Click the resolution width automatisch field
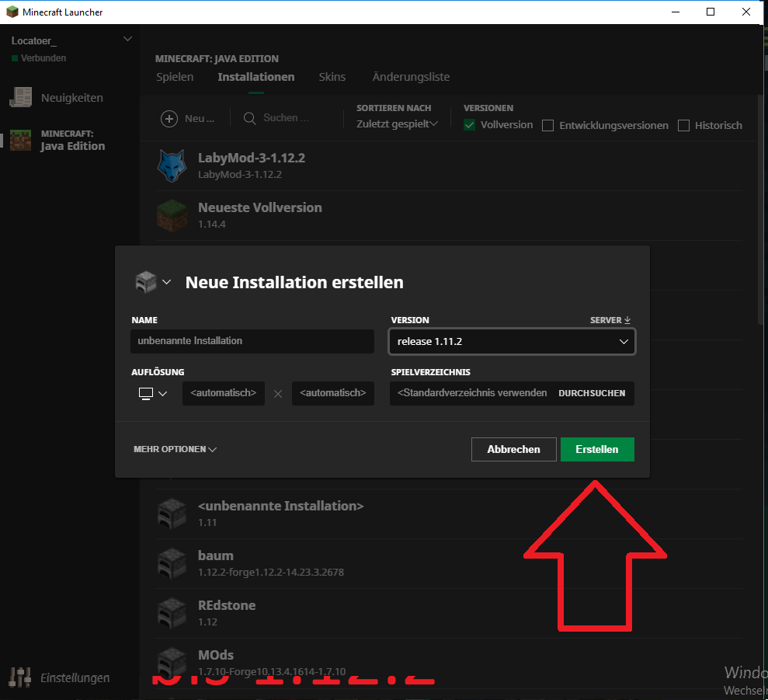The height and width of the screenshot is (700, 768). click(x=224, y=393)
